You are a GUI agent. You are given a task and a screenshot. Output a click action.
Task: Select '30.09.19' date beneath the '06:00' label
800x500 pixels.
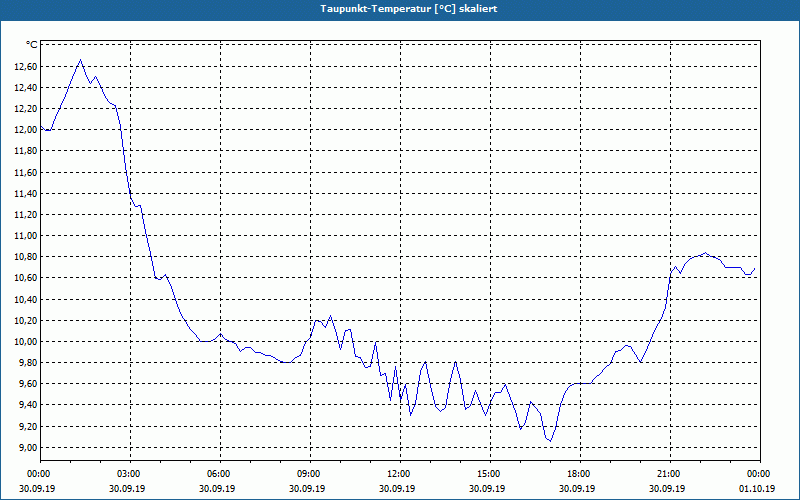[x=217, y=489]
